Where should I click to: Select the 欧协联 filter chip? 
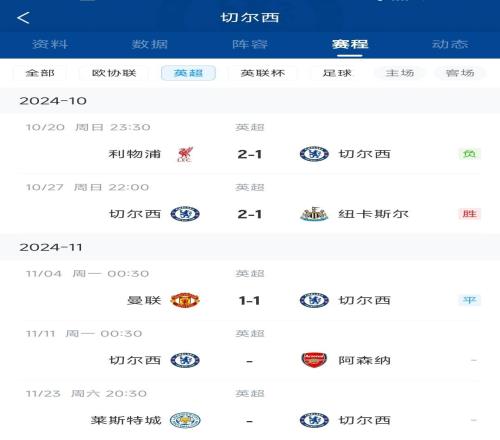pyautogui.click(x=114, y=73)
